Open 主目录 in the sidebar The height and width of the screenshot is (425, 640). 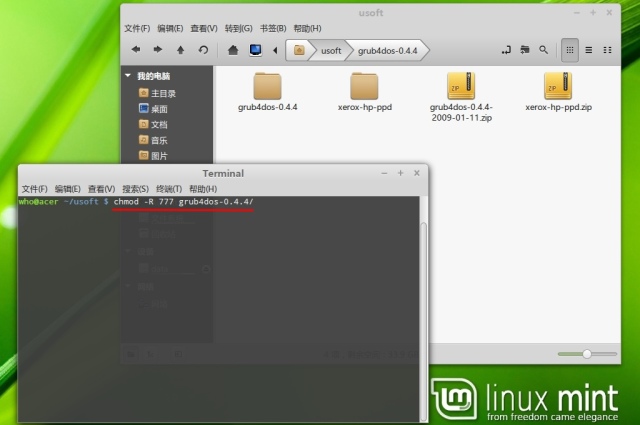pyautogui.click(x=157, y=93)
